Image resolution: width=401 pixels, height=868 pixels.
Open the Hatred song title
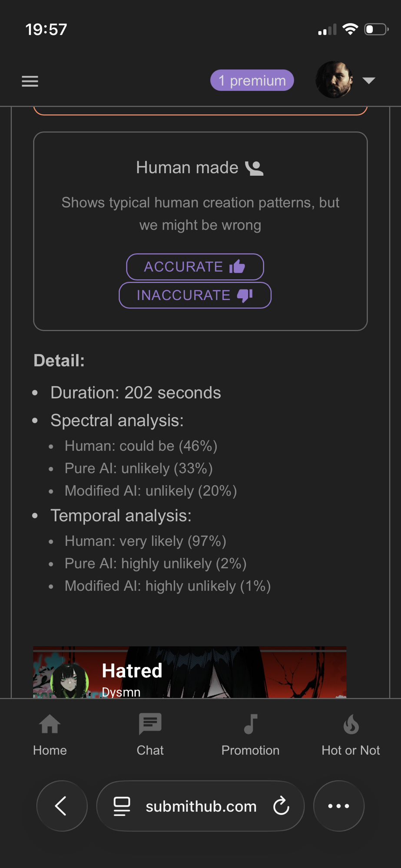(132, 671)
